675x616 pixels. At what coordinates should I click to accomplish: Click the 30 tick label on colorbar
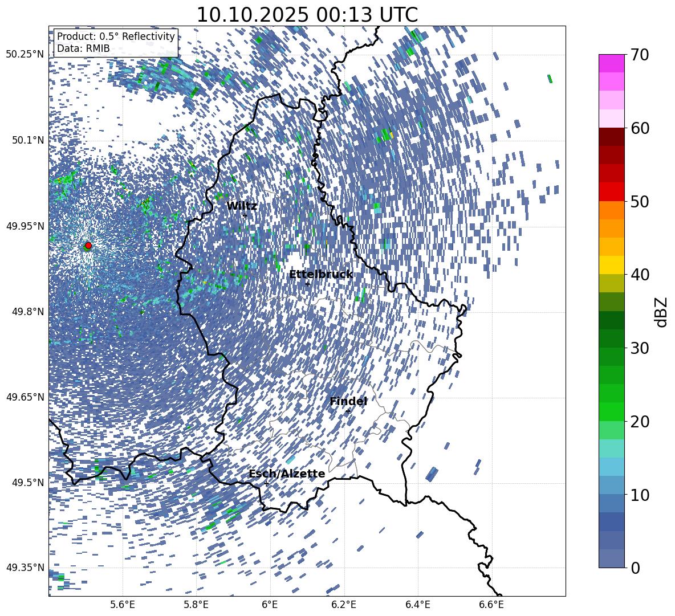pos(640,348)
